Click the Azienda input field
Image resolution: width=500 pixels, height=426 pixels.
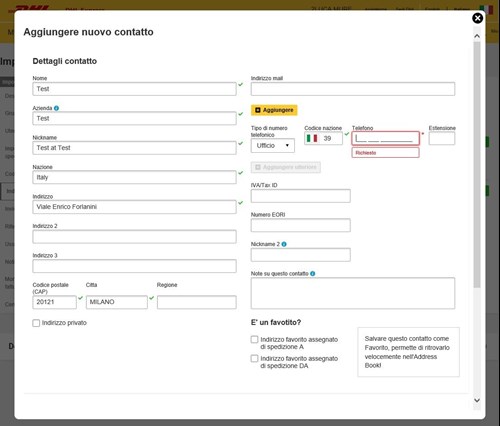pos(134,118)
